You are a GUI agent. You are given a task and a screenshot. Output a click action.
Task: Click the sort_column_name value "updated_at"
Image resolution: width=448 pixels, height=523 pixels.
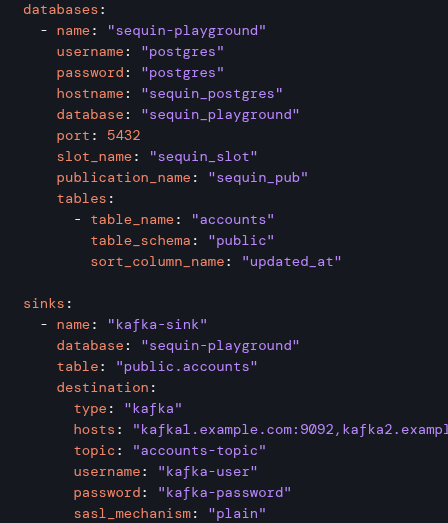(x=292, y=262)
